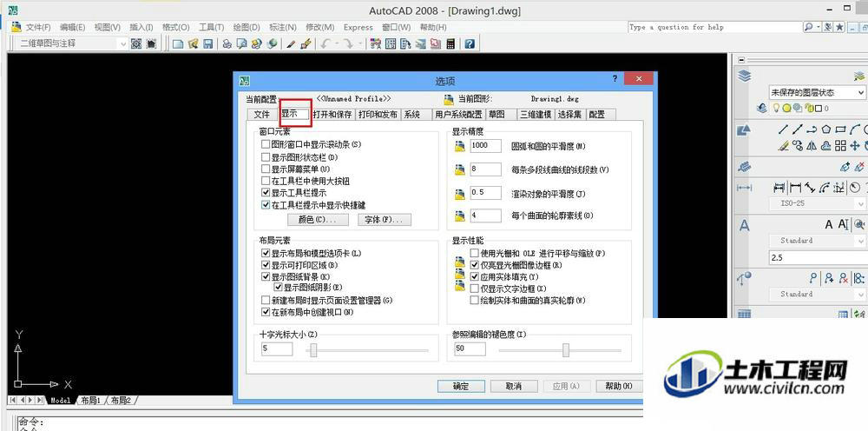
Task: Click the blue Help question mark icon
Action: pyautogui.click(x=470, y=43)
